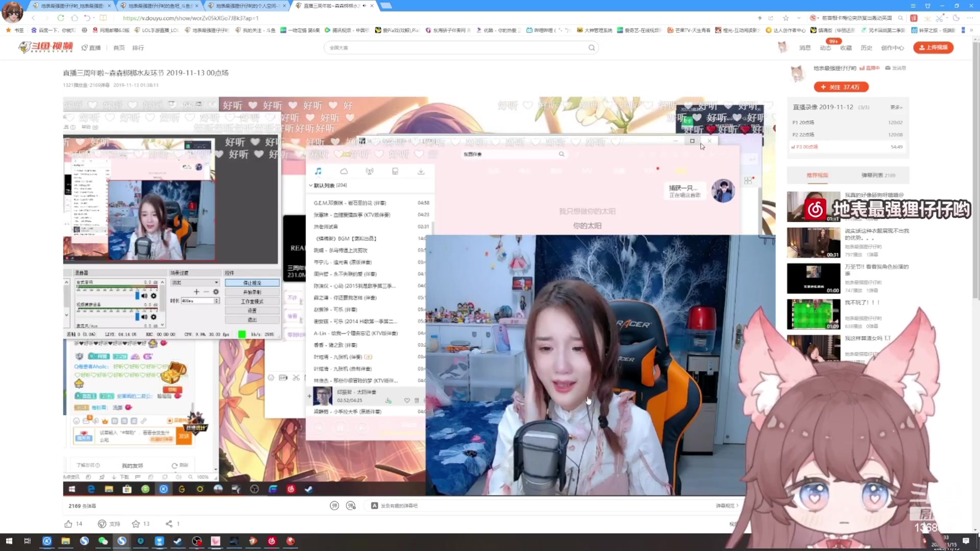Select P3 00点场 recording

click(x=847, y=147)
